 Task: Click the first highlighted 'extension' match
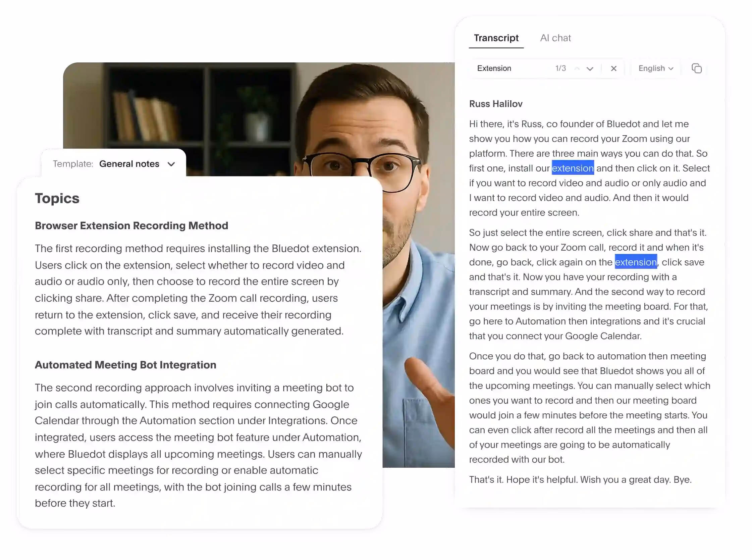[573, 168]
